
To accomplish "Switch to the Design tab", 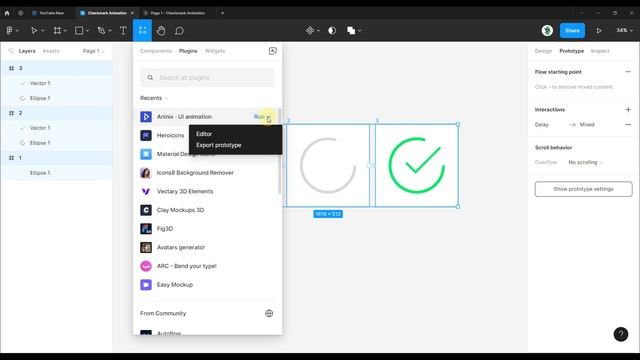I will tap(543, 51).
